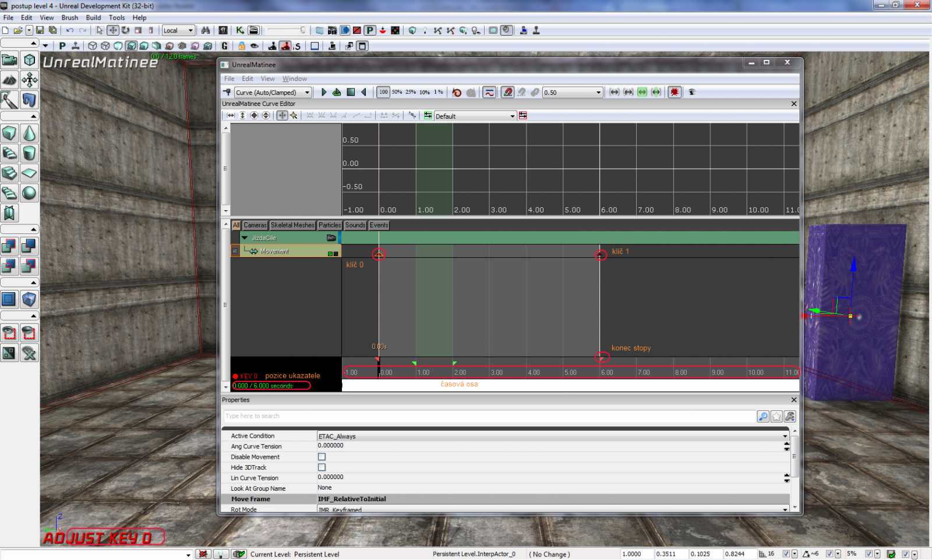Select the Events filter tab
Image resolution: width=932 pixels, height=560 pixels.
point(379,225)
